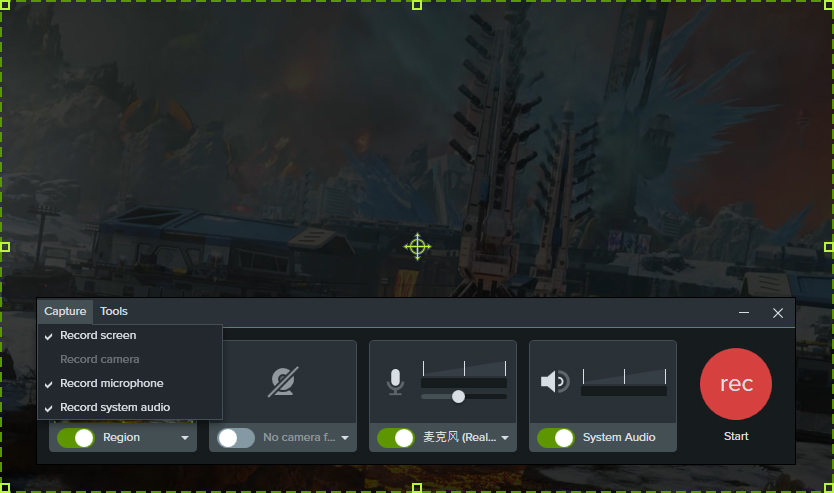Enable the camera toggle switch
The image size is (834, 493).
pos(236,437)
